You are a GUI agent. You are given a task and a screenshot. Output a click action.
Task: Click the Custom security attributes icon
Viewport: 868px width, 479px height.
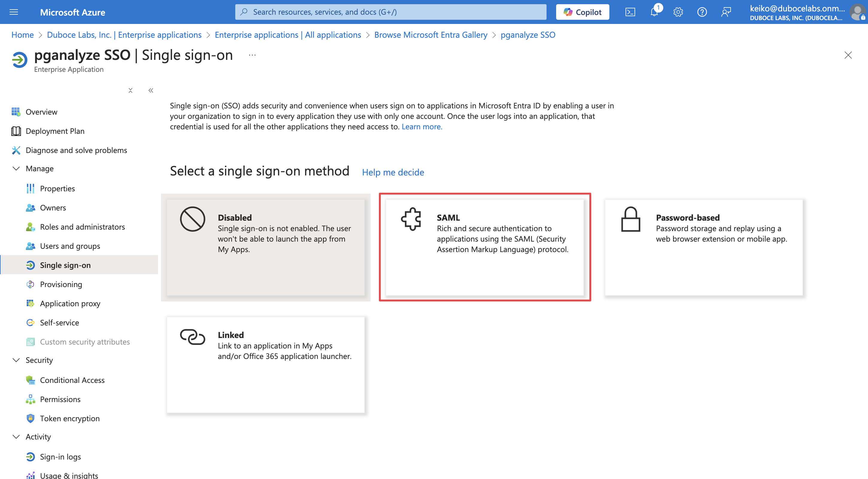tap(30, 342)
